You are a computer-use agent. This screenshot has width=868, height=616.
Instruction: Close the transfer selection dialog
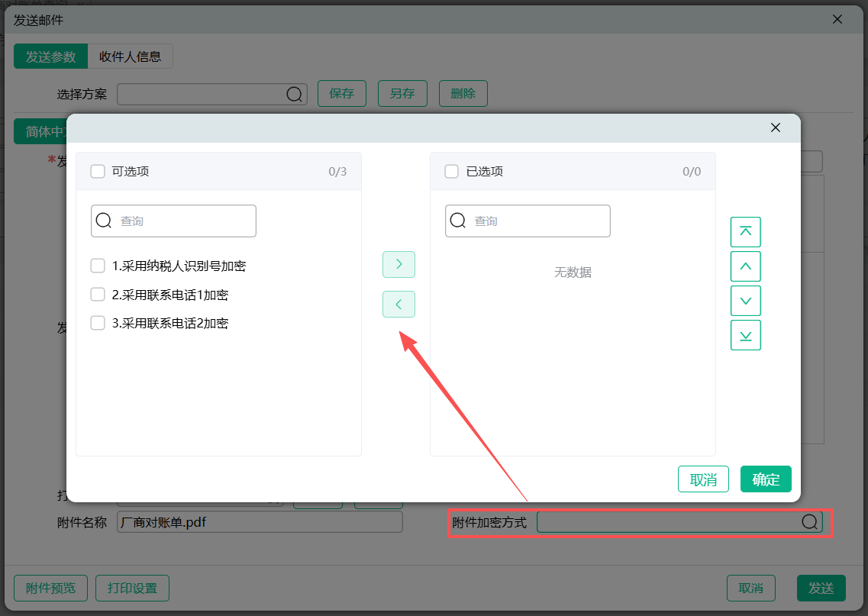(776, 127)
